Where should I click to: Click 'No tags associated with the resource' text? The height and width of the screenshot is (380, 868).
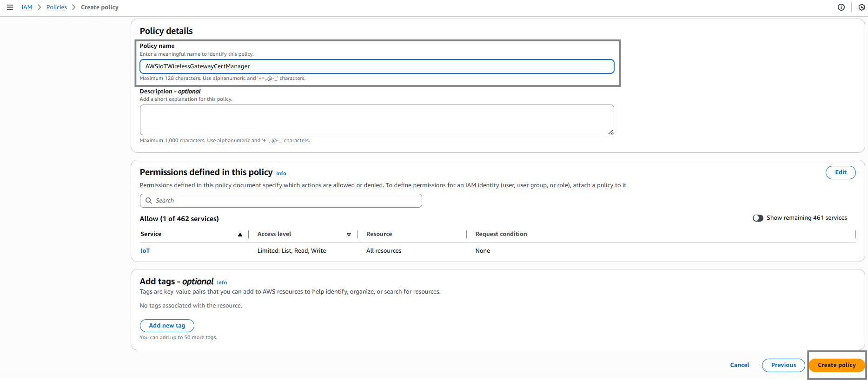[191, 306]
